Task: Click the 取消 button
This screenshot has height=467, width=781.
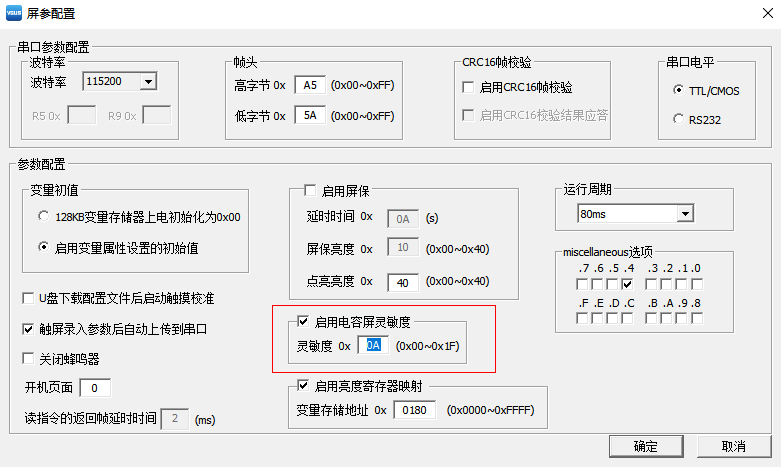Action: tap(733, 447)
